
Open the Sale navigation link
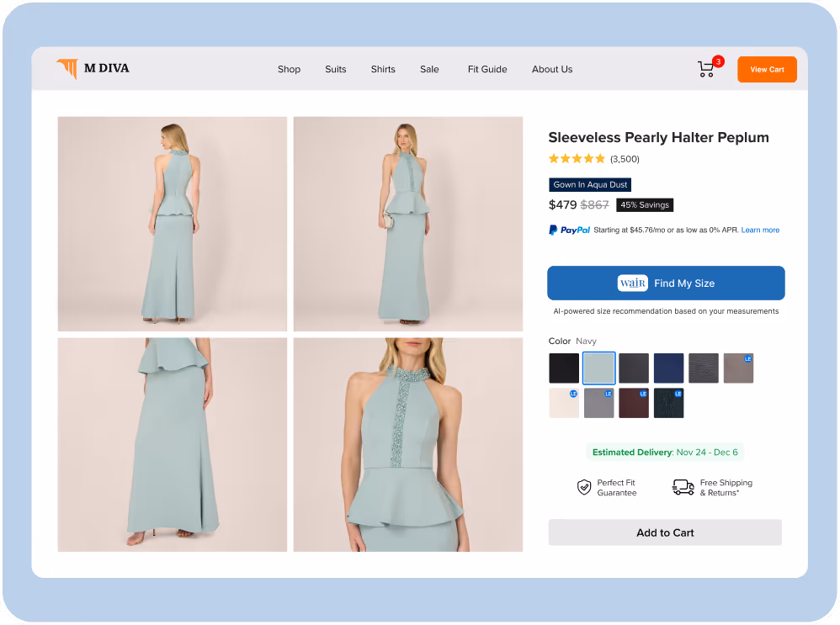coord(429,69)
